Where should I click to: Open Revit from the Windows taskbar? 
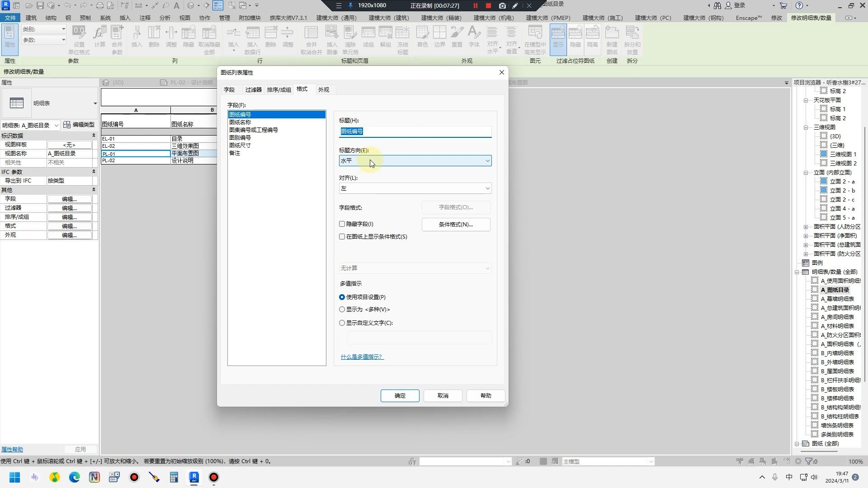click(x=194, y=477)
